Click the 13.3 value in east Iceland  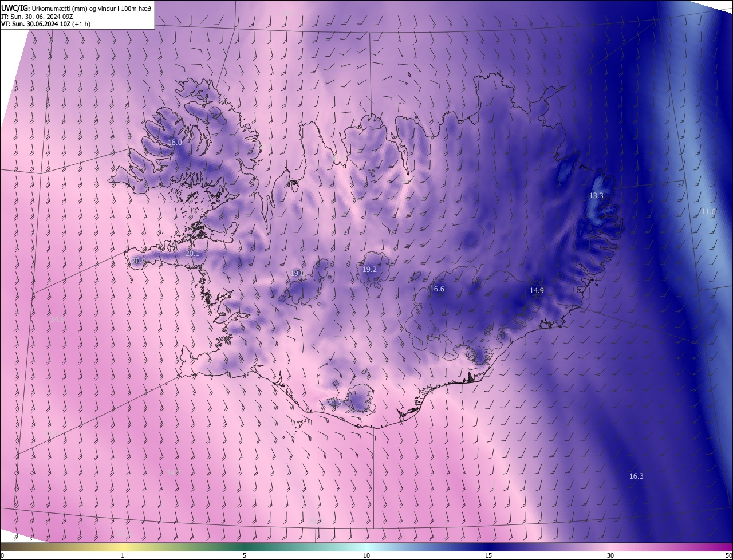pos(596,196)
